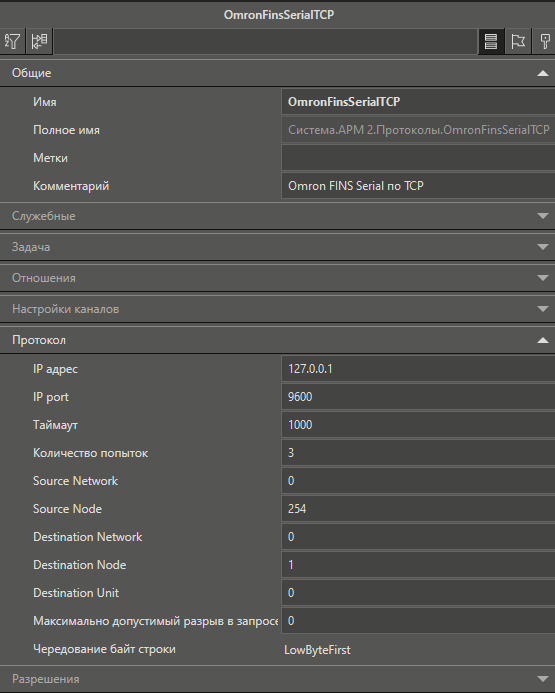This screenshot has width=555, height=693.
Task: Edit Максимально допустимый разрыв value
Action: [x=418, y=621]
